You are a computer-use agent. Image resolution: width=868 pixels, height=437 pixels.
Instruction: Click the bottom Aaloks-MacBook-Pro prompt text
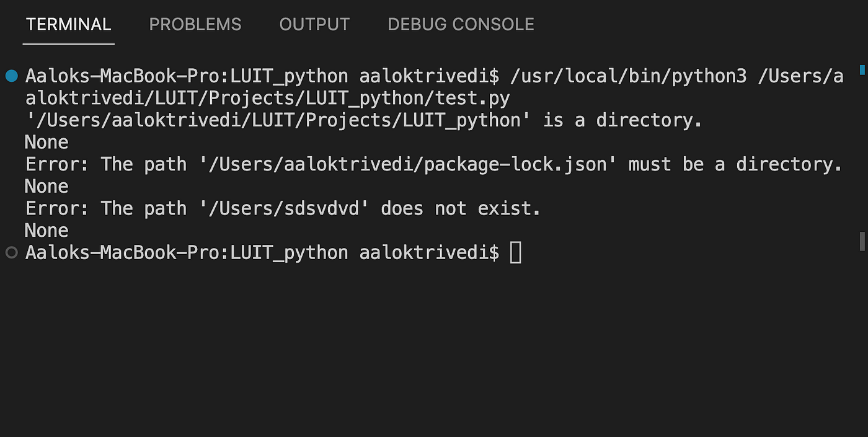pyautogui.click(x=262, y=252)
